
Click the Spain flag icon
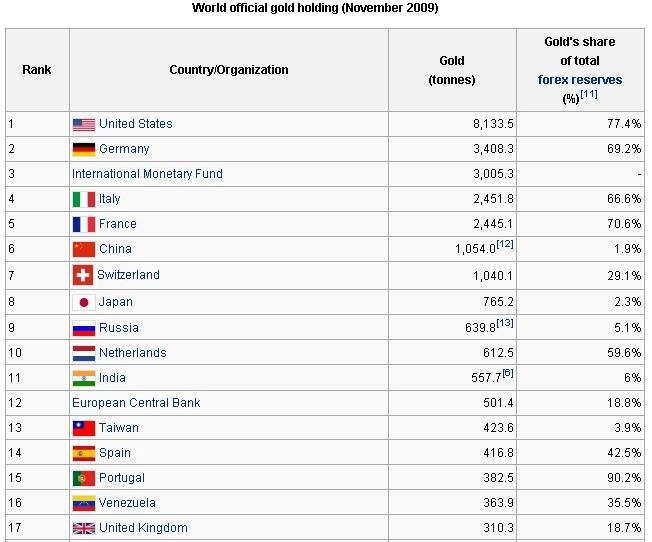(84, 453)
